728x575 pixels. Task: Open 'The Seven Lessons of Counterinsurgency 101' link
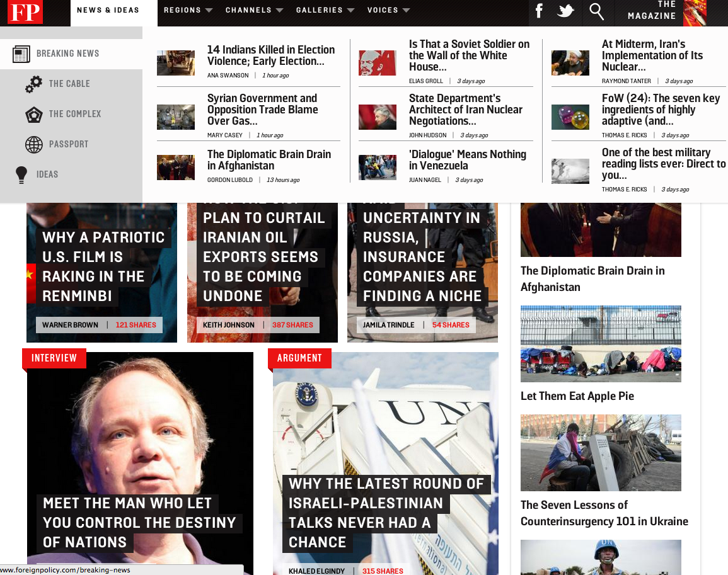click(x=604, y=513)
